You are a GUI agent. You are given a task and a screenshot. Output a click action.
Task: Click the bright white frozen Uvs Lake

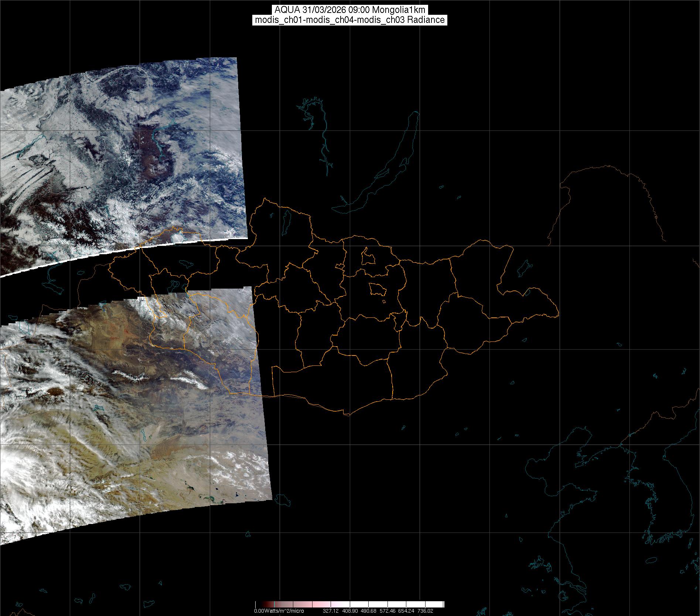[178, 236]
